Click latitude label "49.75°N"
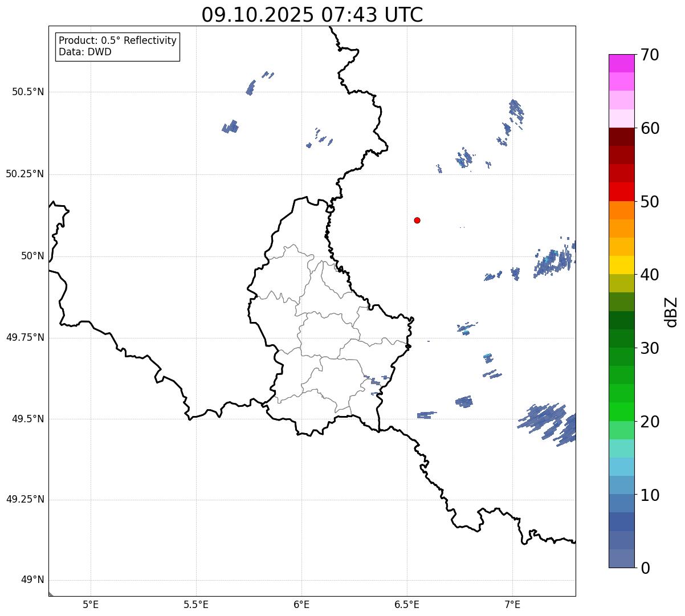 [x=25, y=338]
